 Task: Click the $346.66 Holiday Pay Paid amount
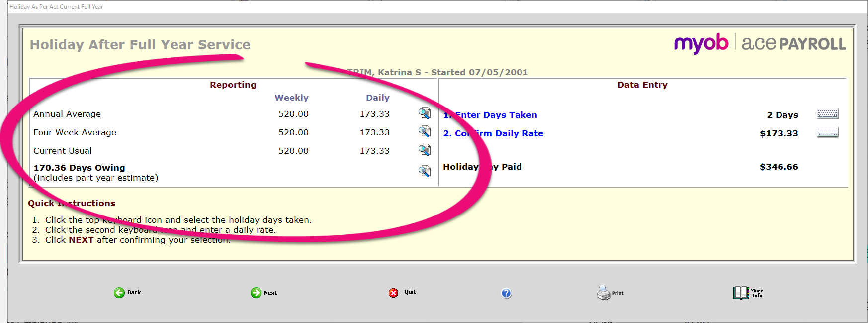pos(779,167)
